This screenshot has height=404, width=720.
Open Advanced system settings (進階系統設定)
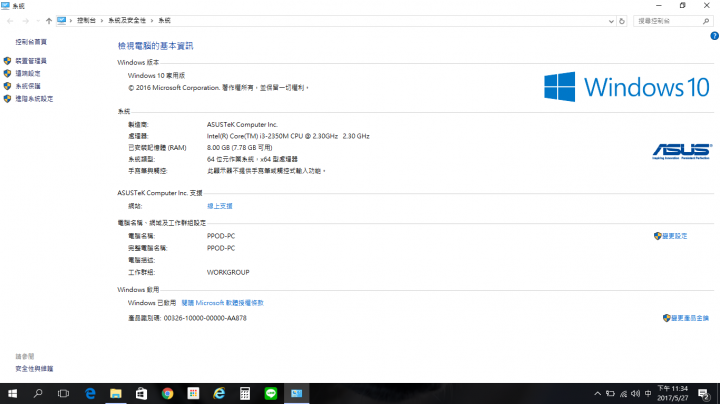tap(34, 99)
